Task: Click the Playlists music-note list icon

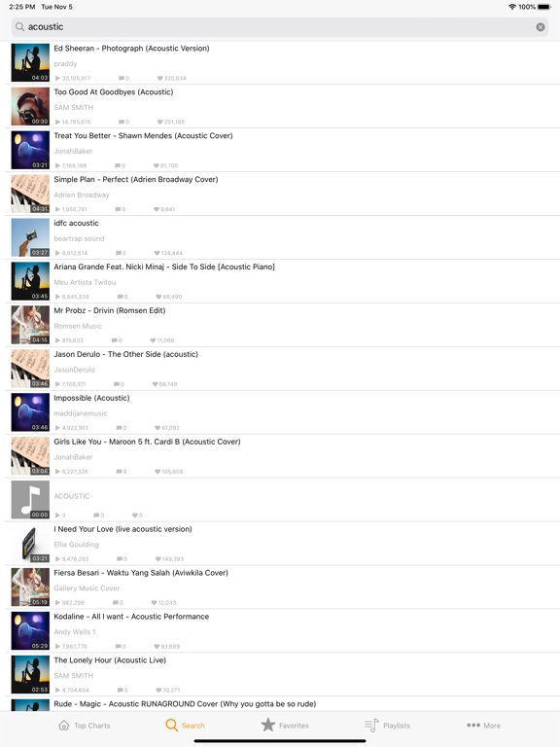Action: click(x=371, y=725)
